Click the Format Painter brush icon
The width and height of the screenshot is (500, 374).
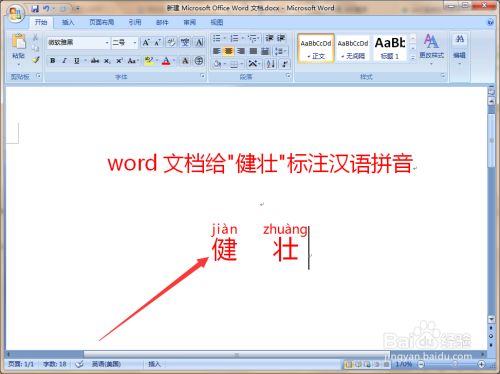(x=35, y=60)
